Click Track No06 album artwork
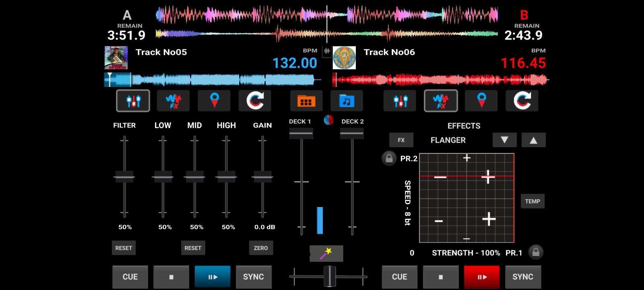The image size is (644, 290). 344,58
